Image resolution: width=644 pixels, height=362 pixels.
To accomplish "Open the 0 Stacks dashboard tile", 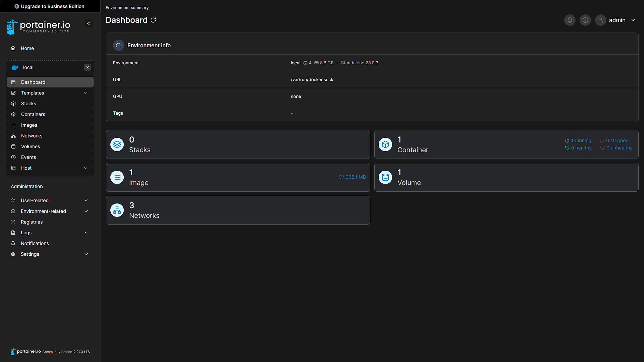I will (x=238, y=144).
